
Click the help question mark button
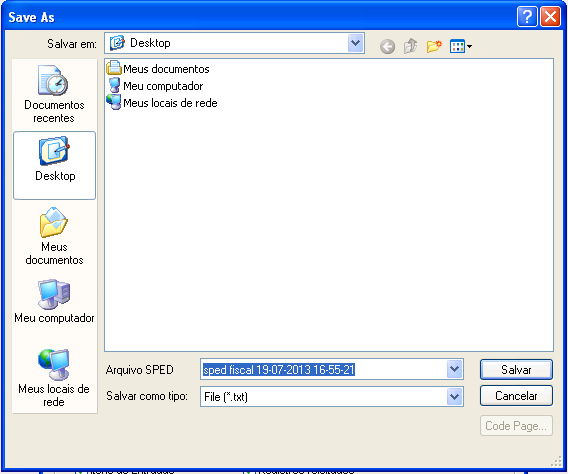pos(527,17)
